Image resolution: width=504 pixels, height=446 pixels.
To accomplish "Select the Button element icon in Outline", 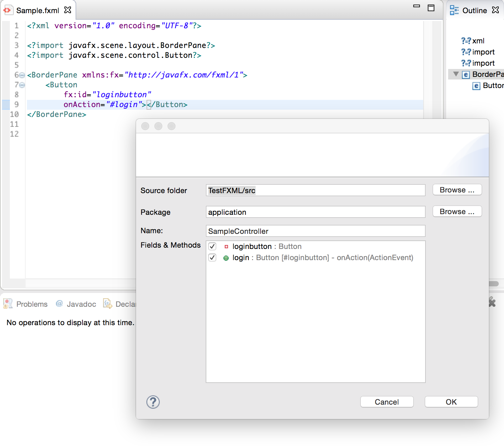I will pos(476,86).
